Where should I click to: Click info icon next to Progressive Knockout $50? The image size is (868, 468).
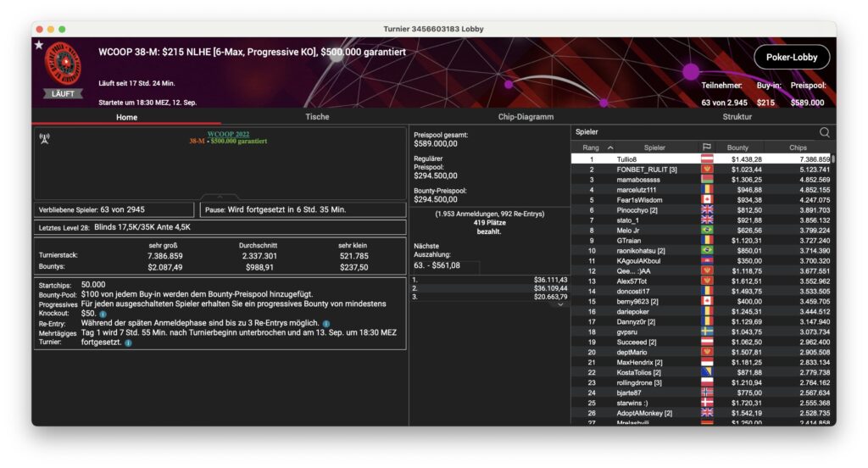[103, 314]
